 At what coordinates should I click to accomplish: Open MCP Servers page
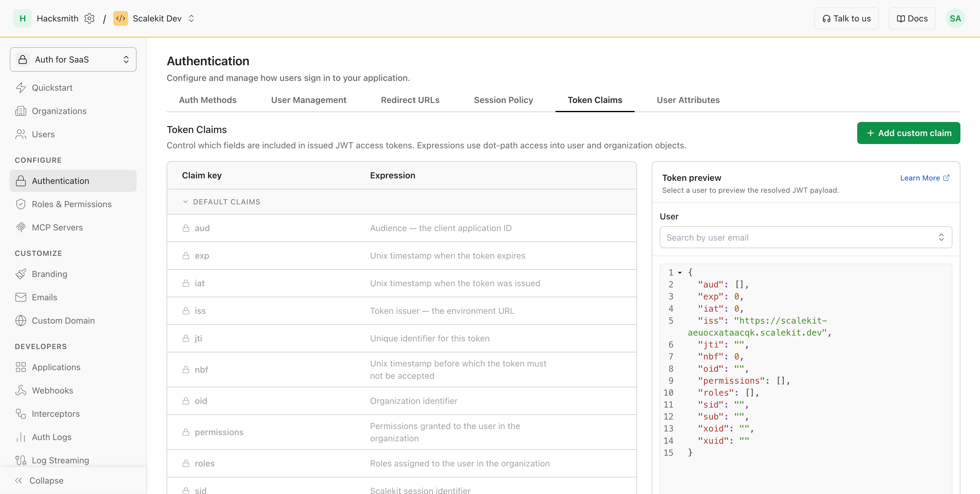(73, 227)
